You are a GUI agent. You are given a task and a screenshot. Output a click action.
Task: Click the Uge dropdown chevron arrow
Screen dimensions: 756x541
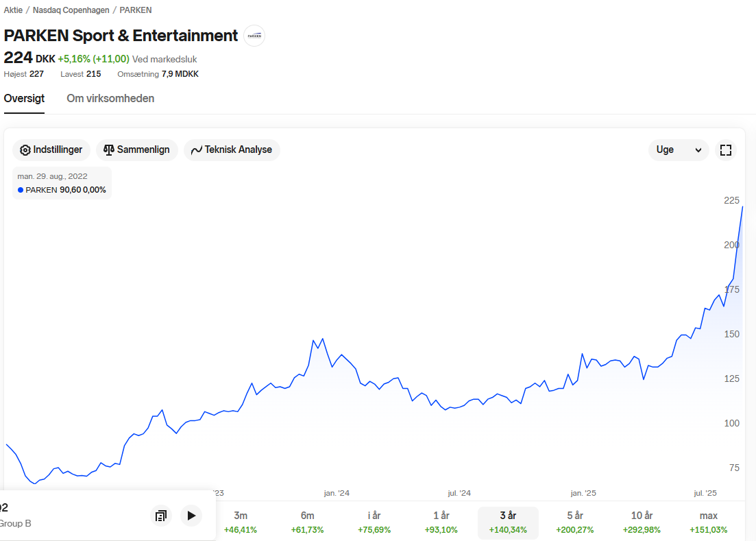(698, 150)
